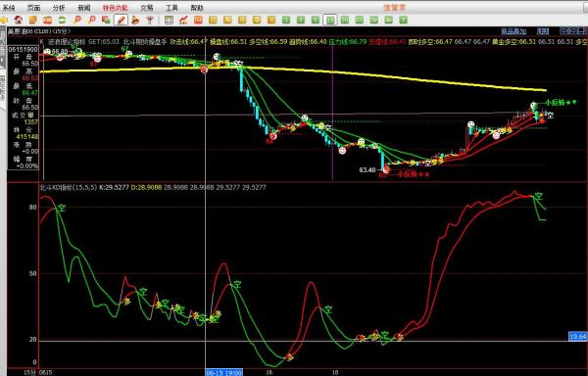Click the red line chart icon

183,20
